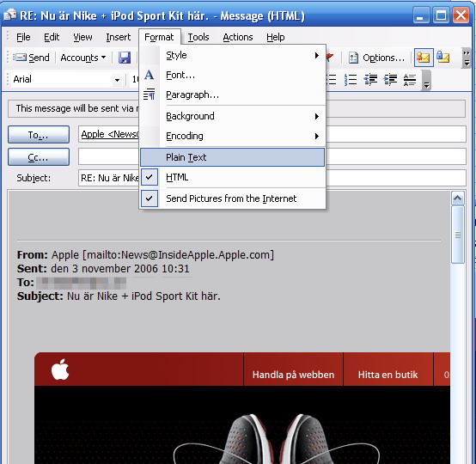The height and width of the screenshot is (464, 476).
Task: Click the shoe image in the newsletter
Action: pos(276,438)
